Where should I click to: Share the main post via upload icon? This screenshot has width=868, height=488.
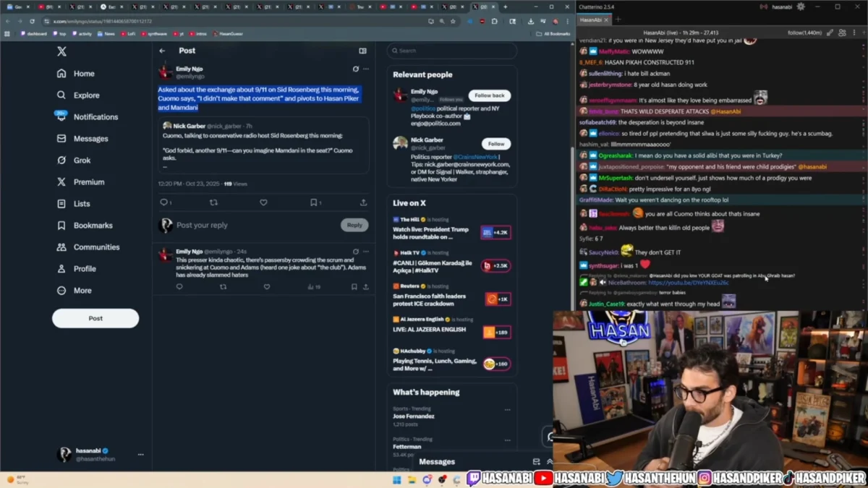[x=363, y=202]
